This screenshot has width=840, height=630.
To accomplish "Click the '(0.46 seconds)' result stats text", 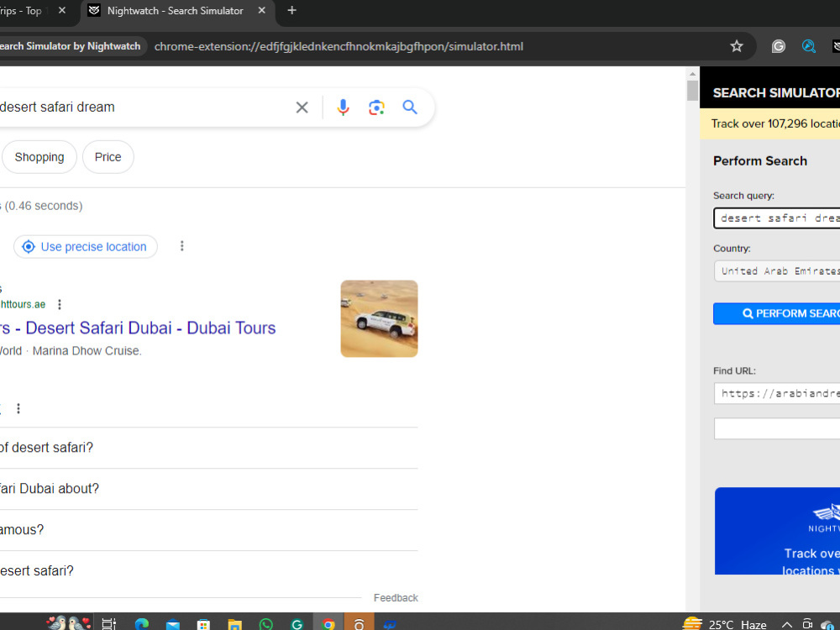I will (44, 206).
